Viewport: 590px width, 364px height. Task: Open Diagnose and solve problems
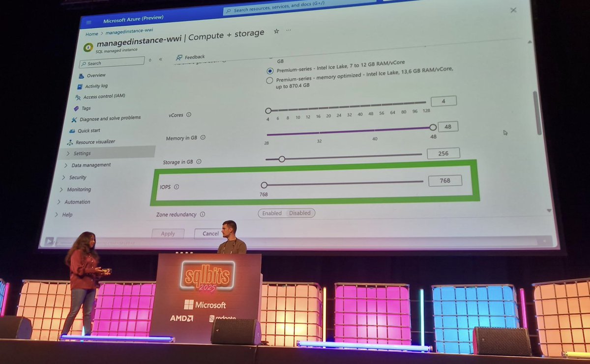click(x=110, y=118)
